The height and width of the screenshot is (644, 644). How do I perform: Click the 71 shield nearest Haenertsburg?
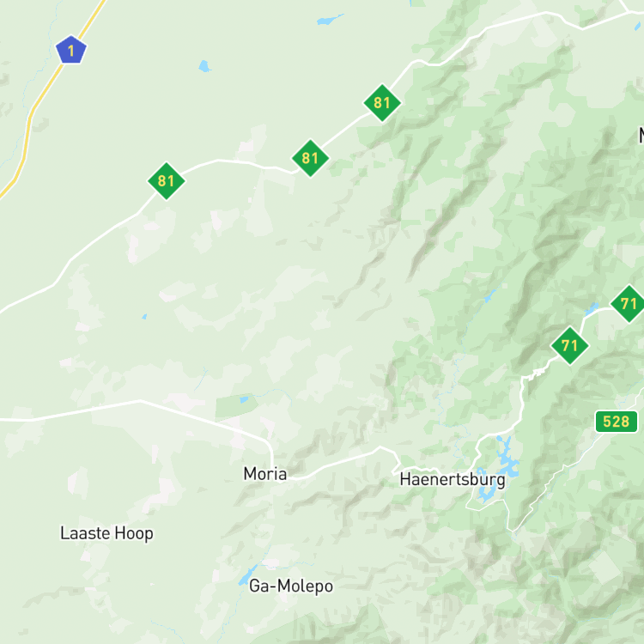click(569, 345)
